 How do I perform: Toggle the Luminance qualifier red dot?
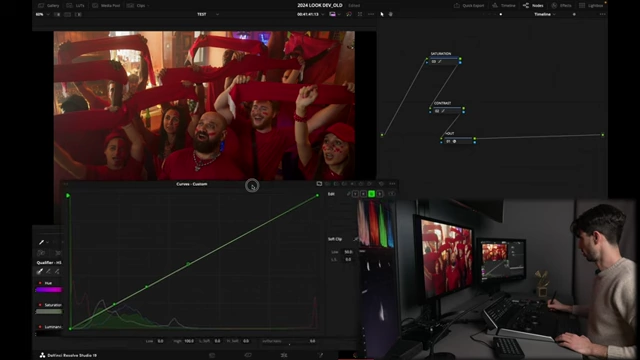click(x=40, y=327)
